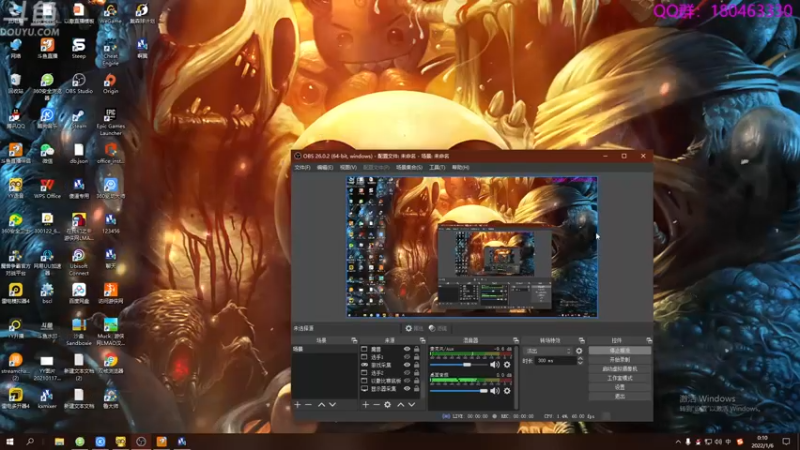
Task: Open OBS Studio desktop shortcut
Action: pyautogui.click(x=79, y=84)
